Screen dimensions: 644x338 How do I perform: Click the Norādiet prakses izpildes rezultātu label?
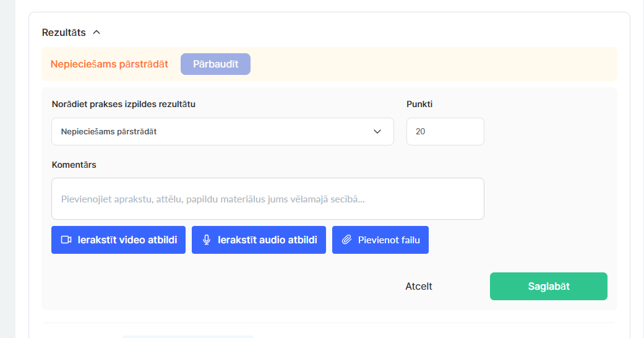[x=124, y=104]
